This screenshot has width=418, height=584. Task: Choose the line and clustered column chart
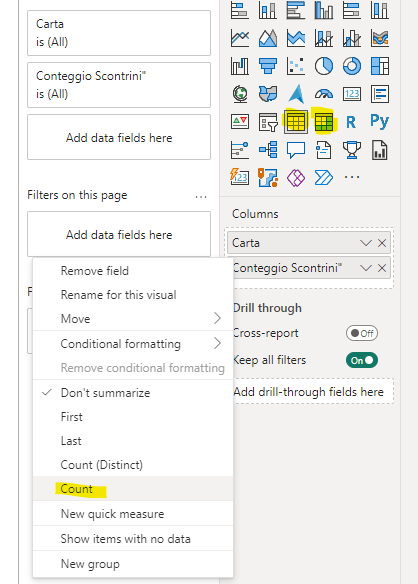tap(352, 38)
